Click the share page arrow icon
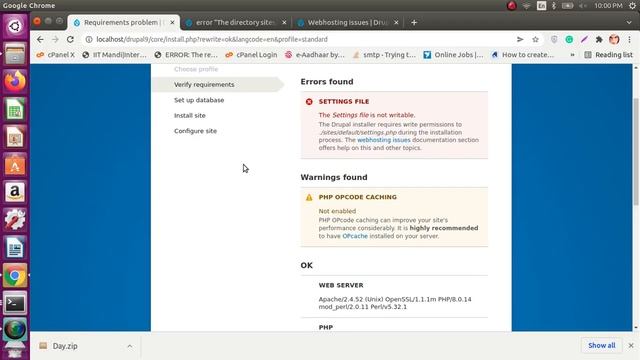Screen dimensions: 640x360 tap(520, 39)
